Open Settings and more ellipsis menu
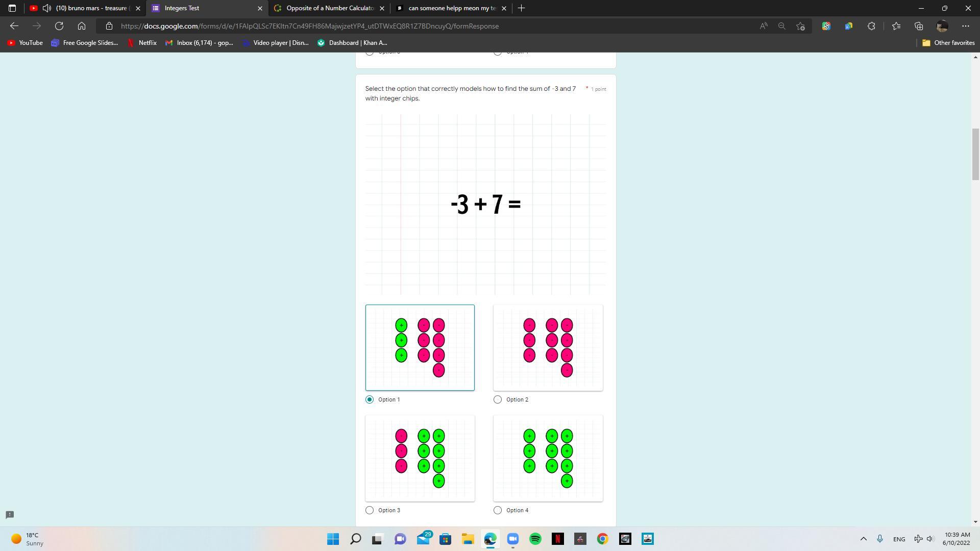The width and height of the screenshot is (980, 551). click(965, 26)
